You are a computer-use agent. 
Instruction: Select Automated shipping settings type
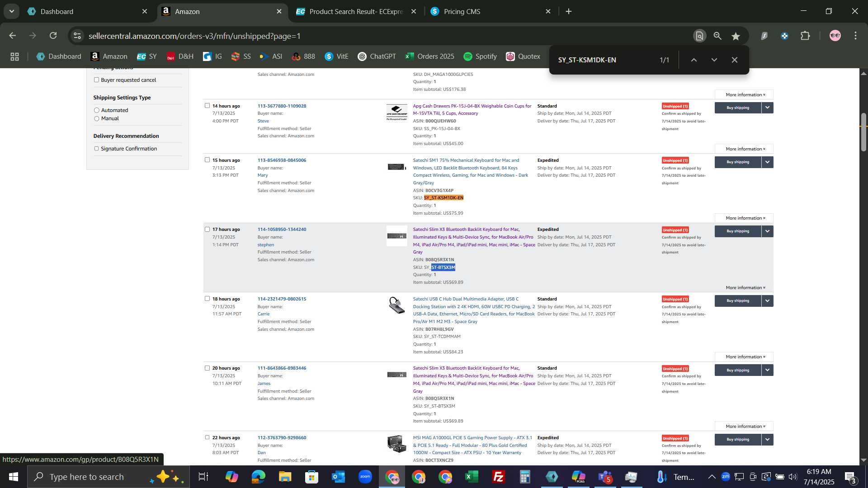pos(96,110)
